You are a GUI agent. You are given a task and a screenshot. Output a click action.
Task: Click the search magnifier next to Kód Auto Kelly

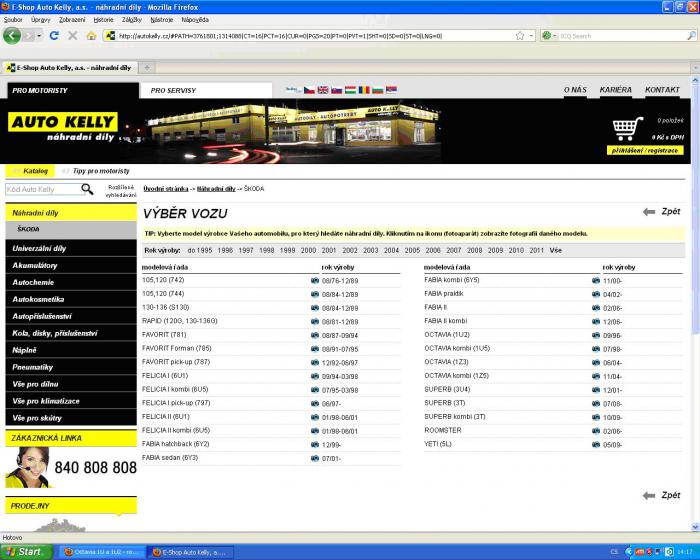(87, 188)
